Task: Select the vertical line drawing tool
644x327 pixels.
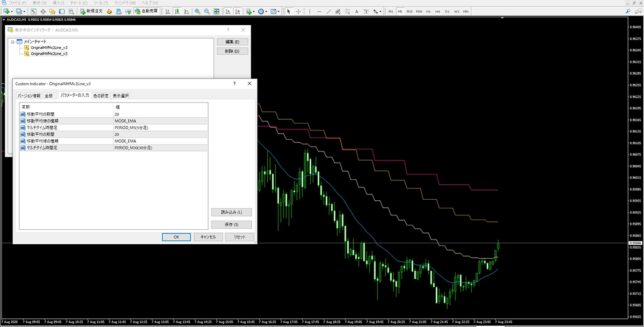Action: [310, 11]
